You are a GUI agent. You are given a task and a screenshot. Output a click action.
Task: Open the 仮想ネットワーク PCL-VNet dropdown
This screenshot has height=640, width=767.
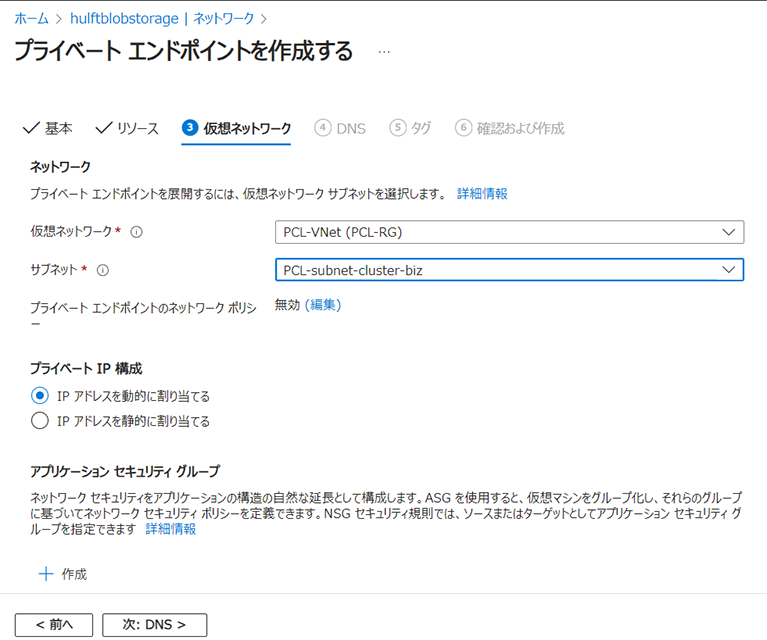coord(509,232)
